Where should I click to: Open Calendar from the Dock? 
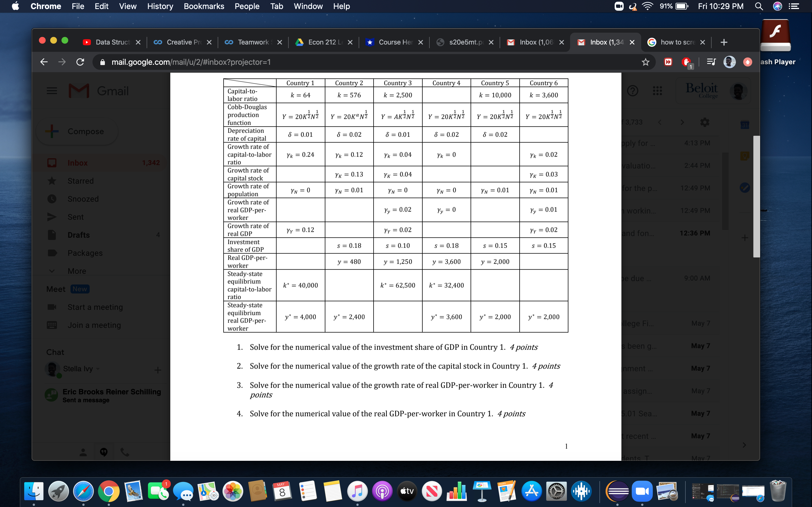[x=282, y=491]
